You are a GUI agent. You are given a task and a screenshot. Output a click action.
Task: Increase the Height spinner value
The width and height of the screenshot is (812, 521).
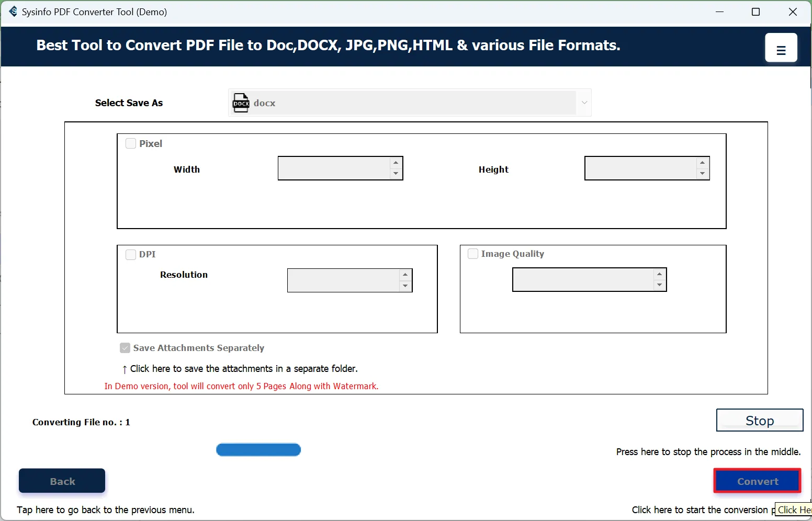coord(703,163)
